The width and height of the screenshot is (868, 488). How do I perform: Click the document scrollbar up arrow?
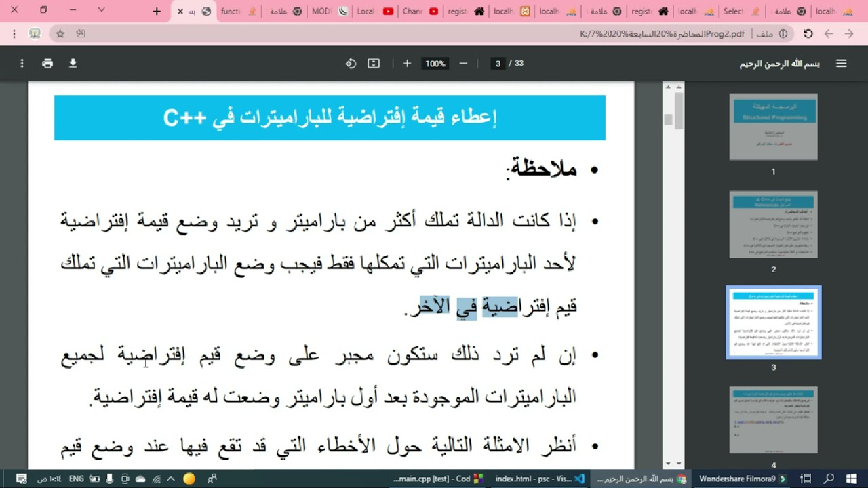point(668,87)
